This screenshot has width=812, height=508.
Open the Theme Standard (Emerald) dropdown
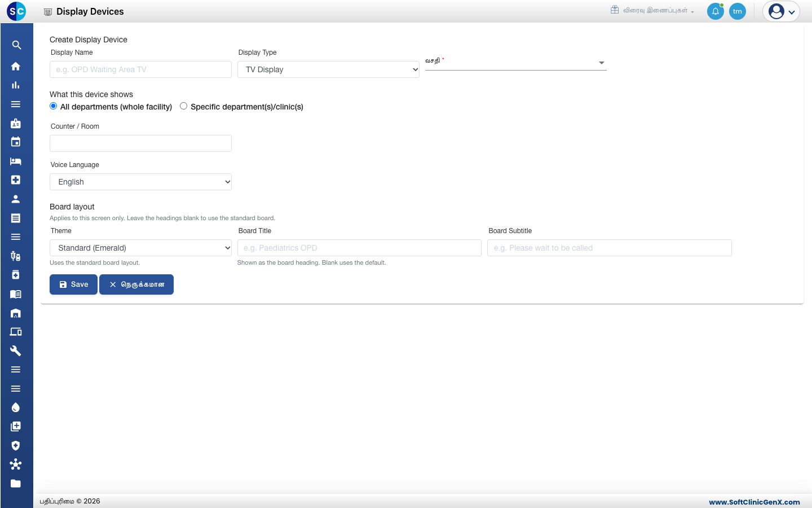point(140,248)
